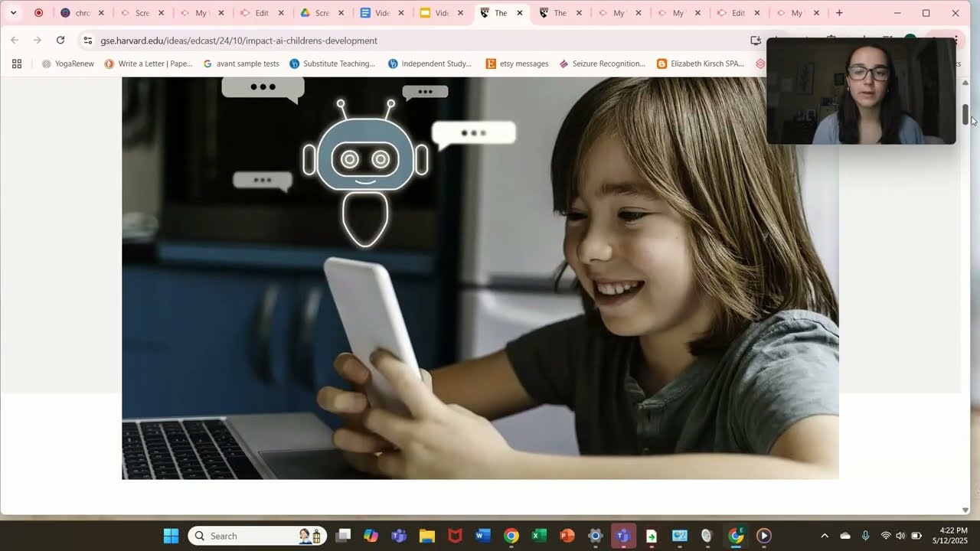Screen dimensions: 980x551
Task: Click the Windows taskbar Search box
Action: tap(258, 536)
